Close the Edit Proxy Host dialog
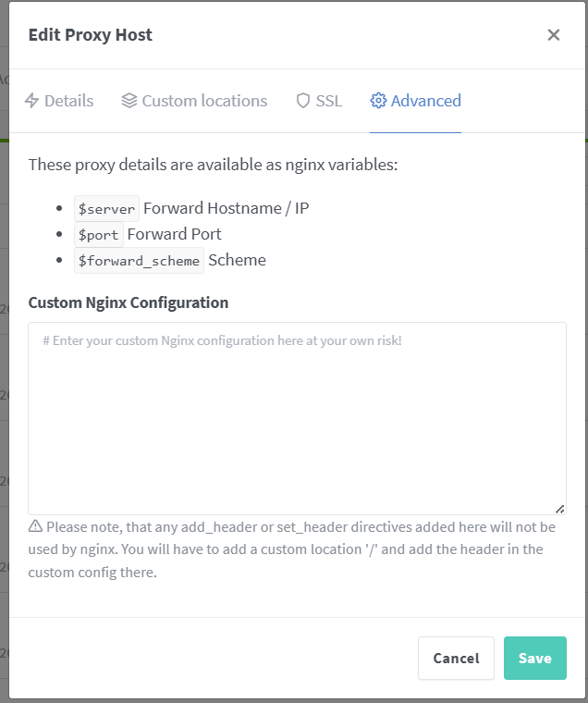The height and width of the screenshot is (703, 588). 554,34
